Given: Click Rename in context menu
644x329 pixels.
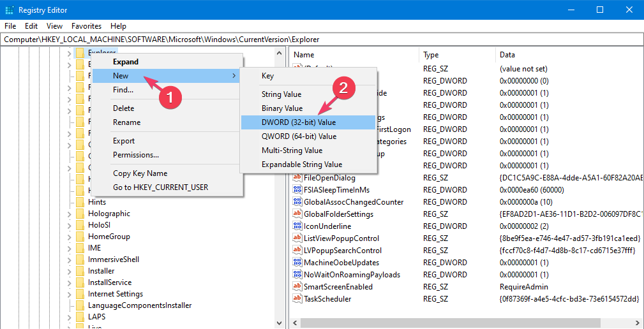Looking at the screenshot, I should tap(166, 122).
